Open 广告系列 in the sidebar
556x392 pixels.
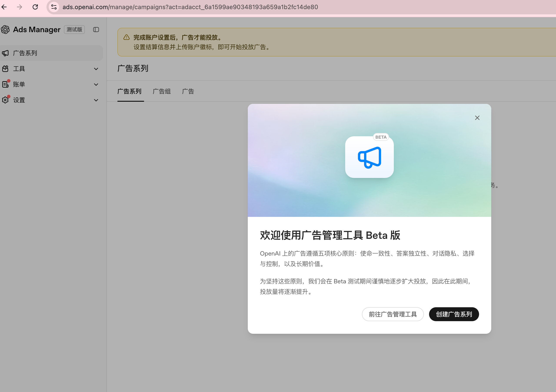(51, 53)
